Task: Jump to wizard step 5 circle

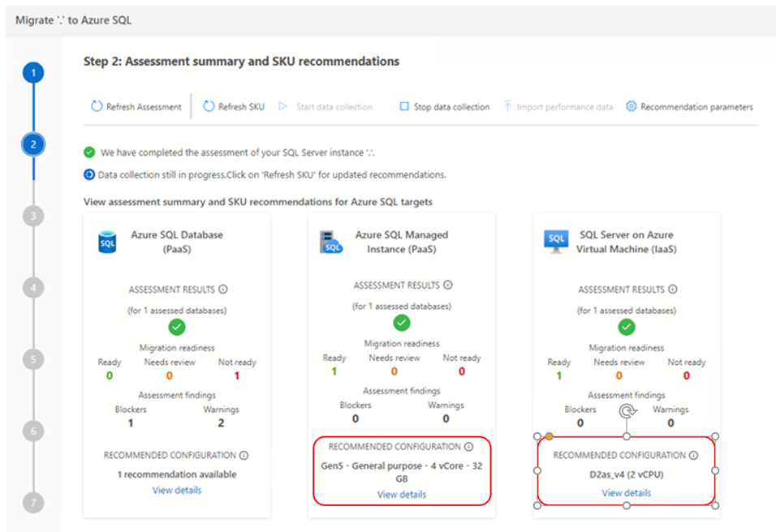Action: 33,359
